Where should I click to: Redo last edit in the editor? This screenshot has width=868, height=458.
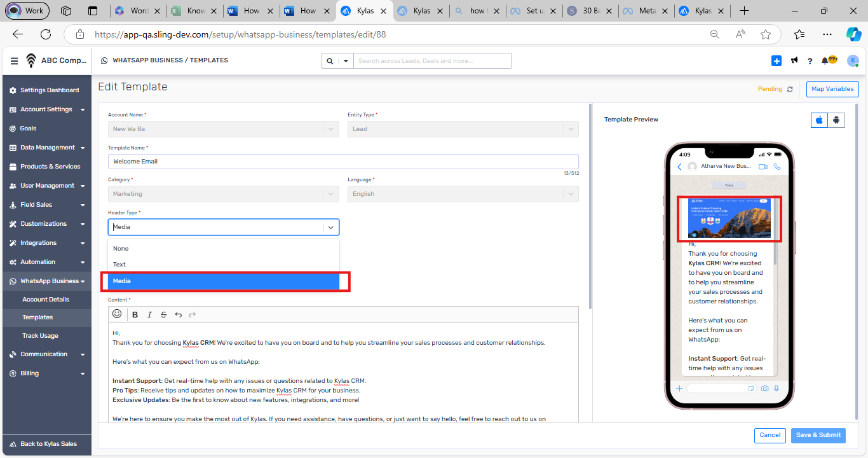click(192, 315)
